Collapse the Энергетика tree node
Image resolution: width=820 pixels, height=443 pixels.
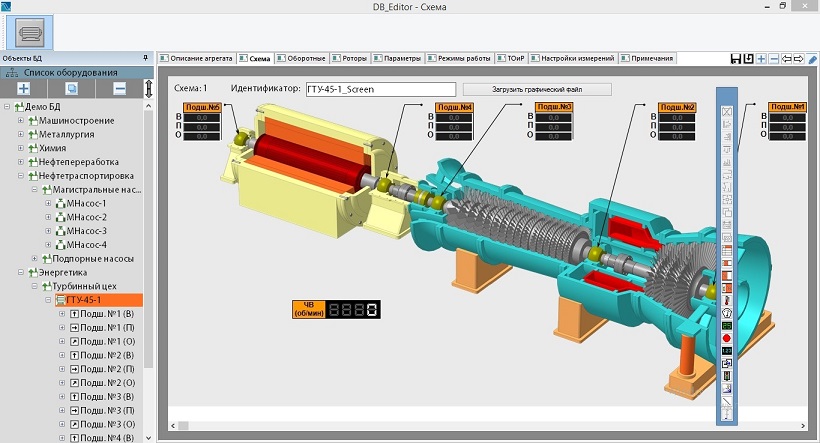click(x=7, y=271)
